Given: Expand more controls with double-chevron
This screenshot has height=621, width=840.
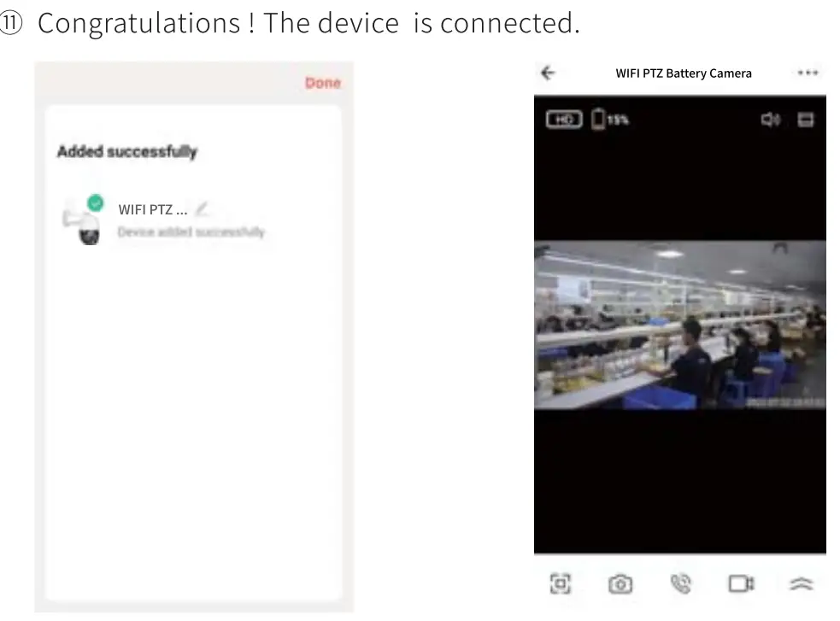Looking at the screenshot, I should (802, 583).
